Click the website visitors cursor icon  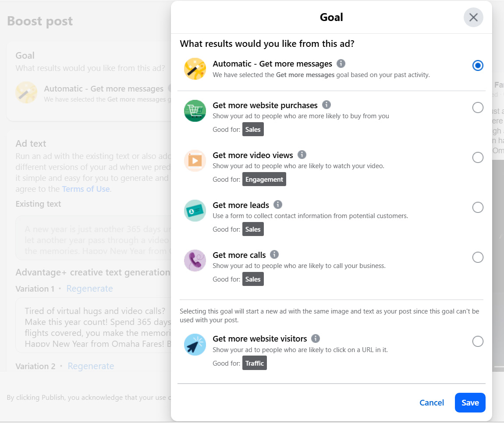coord(195,345)
